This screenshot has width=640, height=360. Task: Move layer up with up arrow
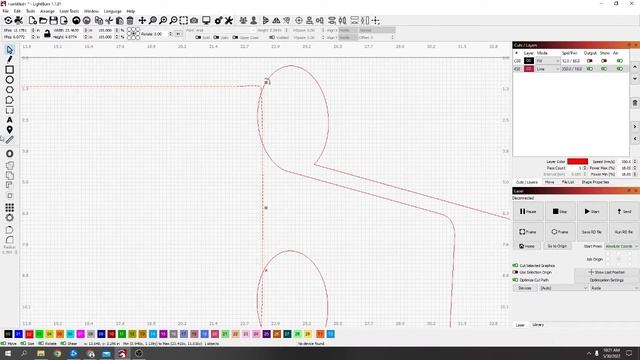pos(635,67)
